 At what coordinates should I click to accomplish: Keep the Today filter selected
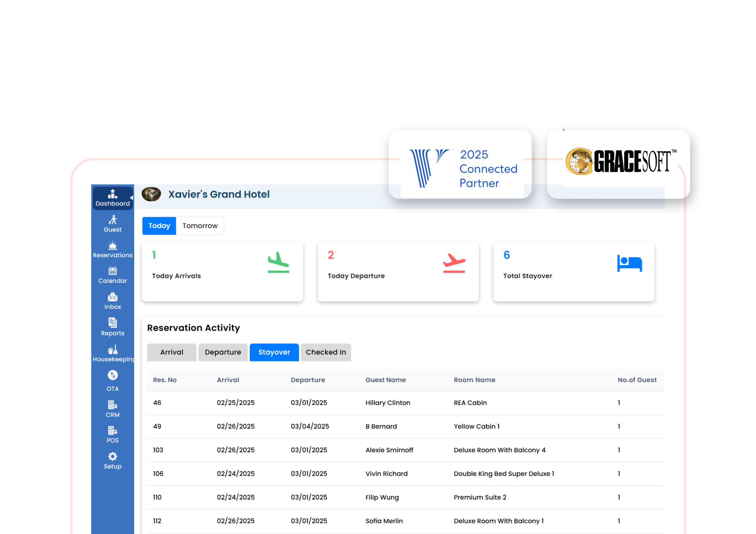(x=159, y=225)
